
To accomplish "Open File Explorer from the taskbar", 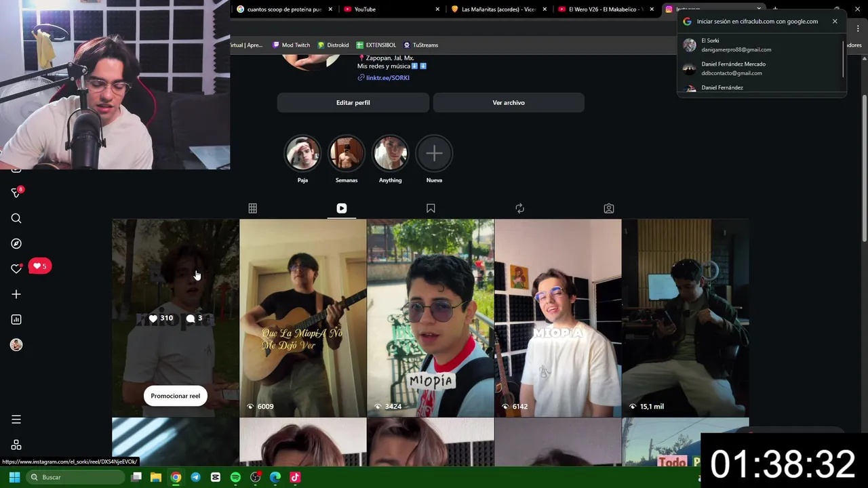I will (x=155, y=477).
